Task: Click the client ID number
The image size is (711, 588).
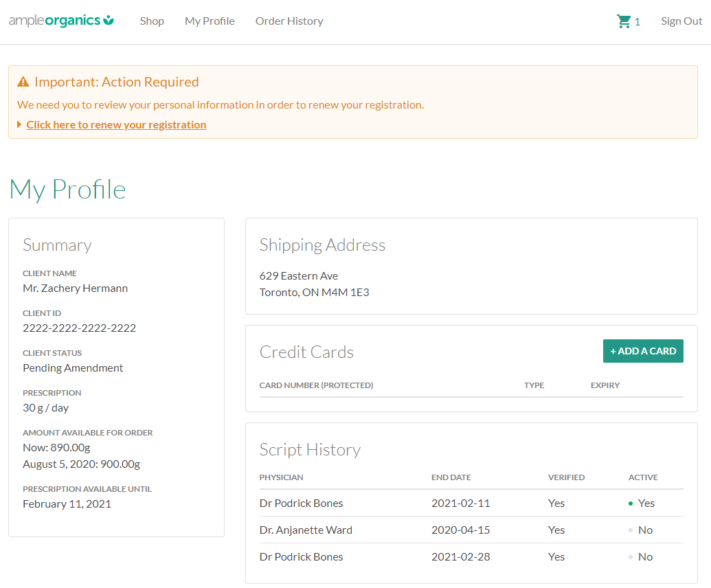Action: (79, 328)
